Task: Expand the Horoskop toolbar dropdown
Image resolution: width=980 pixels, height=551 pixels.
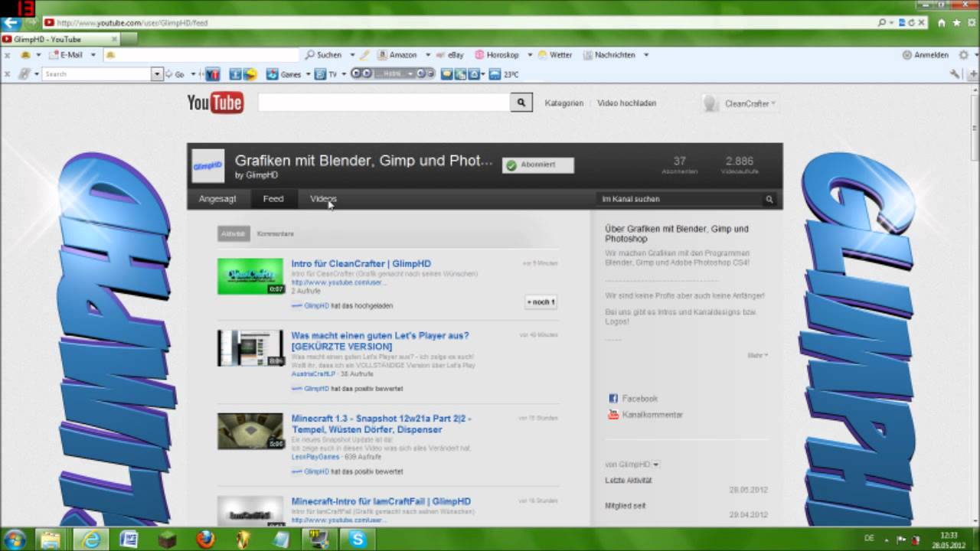Action: 528,55
